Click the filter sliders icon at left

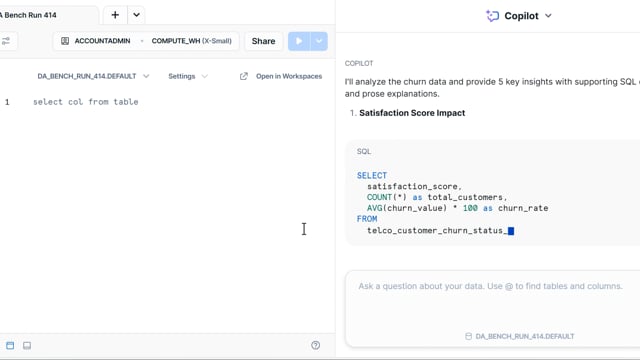point(6,41)
